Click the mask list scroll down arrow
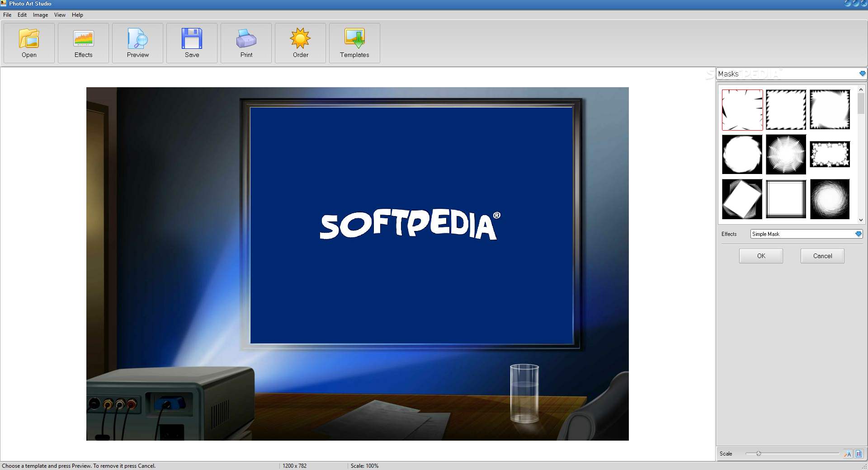This screenshot has width=868, height=470. [x=861, y=220]
